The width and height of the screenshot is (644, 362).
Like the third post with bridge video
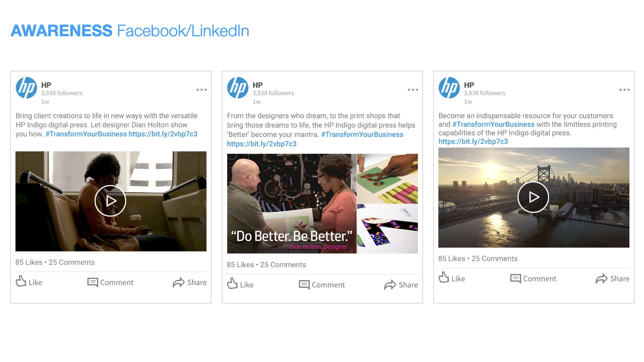[x=444, y=278]
